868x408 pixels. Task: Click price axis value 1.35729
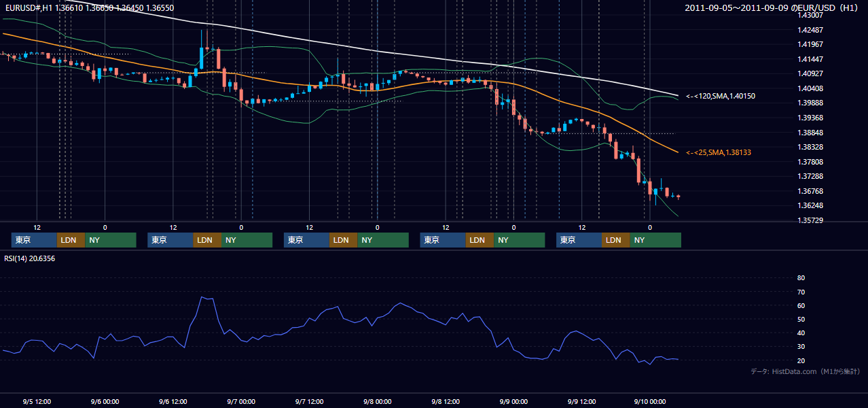[x=810, y=220]
